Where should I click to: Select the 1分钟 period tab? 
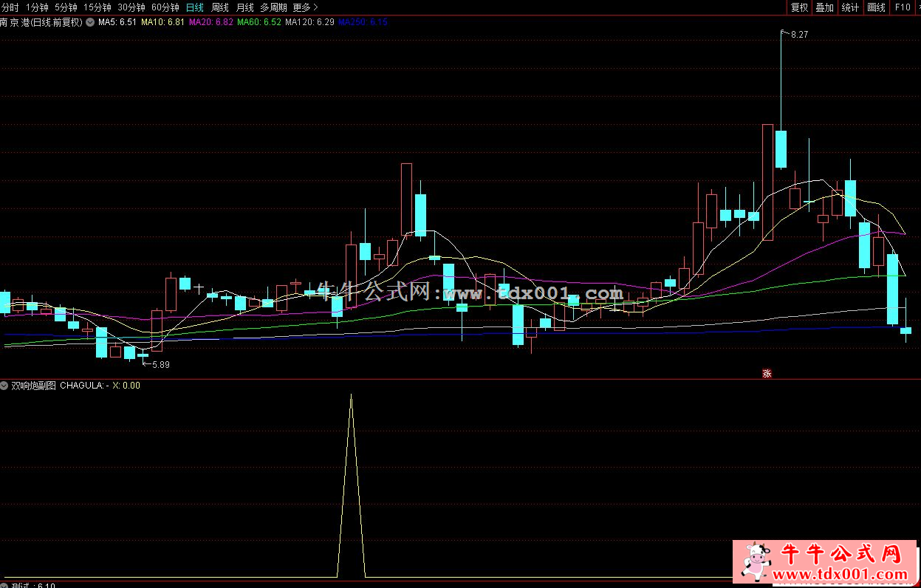pyautogui.click(x=37, y=7)
